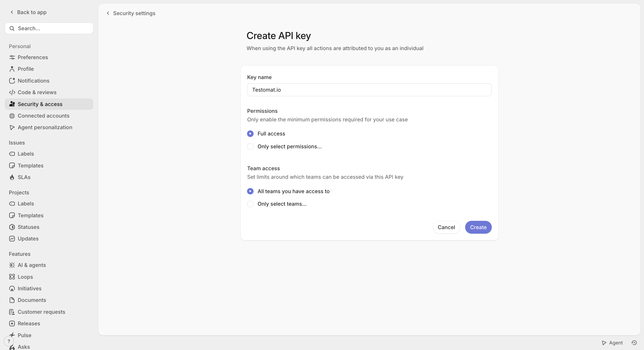Open Projects Templates settings
The width and height of the screenshot is (644, 350).
[x=49, y=216]
